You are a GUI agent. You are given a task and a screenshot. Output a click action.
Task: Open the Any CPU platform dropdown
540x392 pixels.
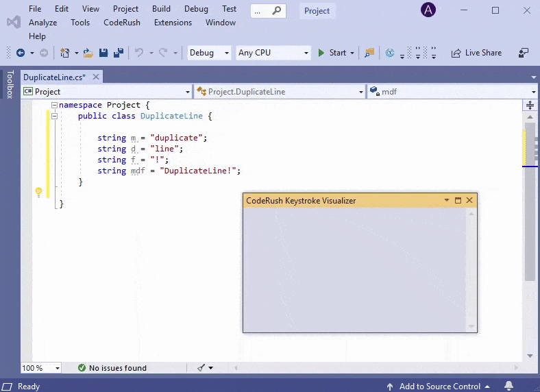click(x=273, y=53)
